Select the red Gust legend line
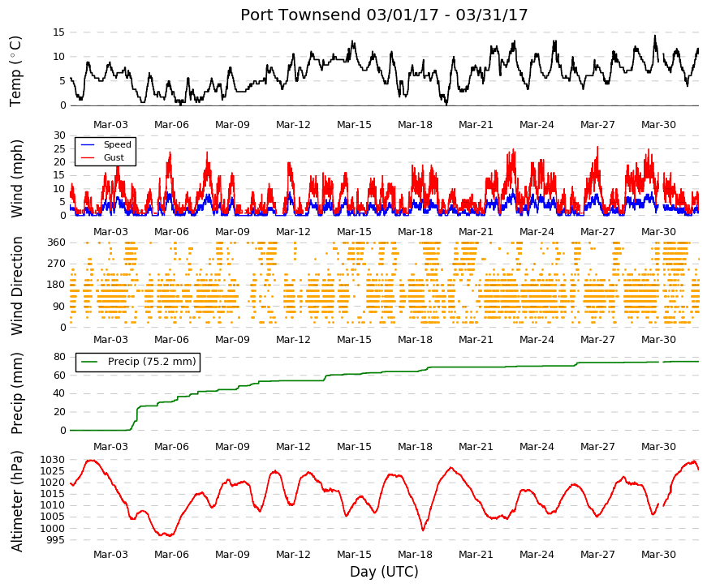The image size is (707, 588). click(x=88, y=157)
